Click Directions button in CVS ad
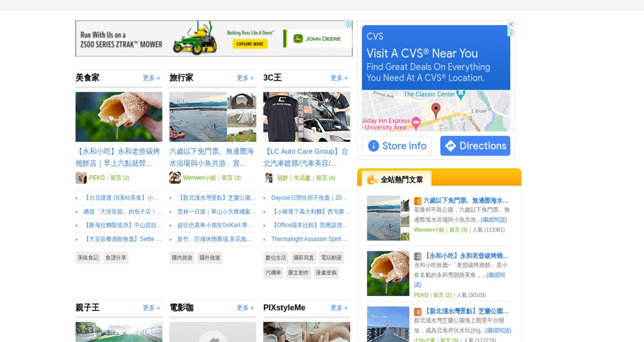 475,146
